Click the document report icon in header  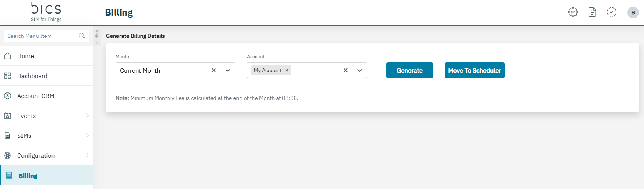click(592, 12)
